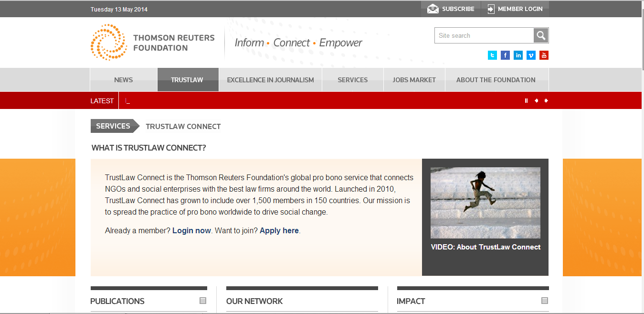Open the News navigation menu

123,80
